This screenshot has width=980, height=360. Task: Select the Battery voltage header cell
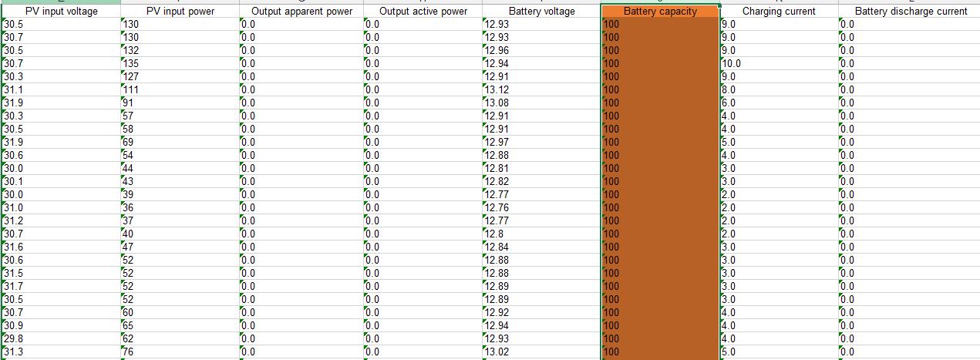541,12
